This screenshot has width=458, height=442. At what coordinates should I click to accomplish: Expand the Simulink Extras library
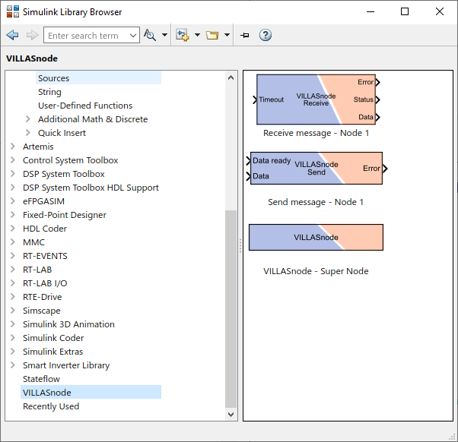[13, 351]
